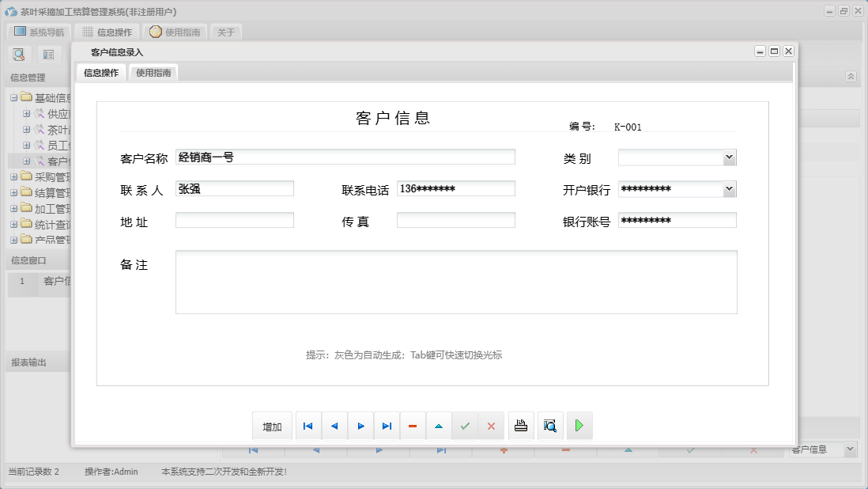Click the search magnifier icon in left panel
Viewport: 868px width, 489px height.
point(19,54)
